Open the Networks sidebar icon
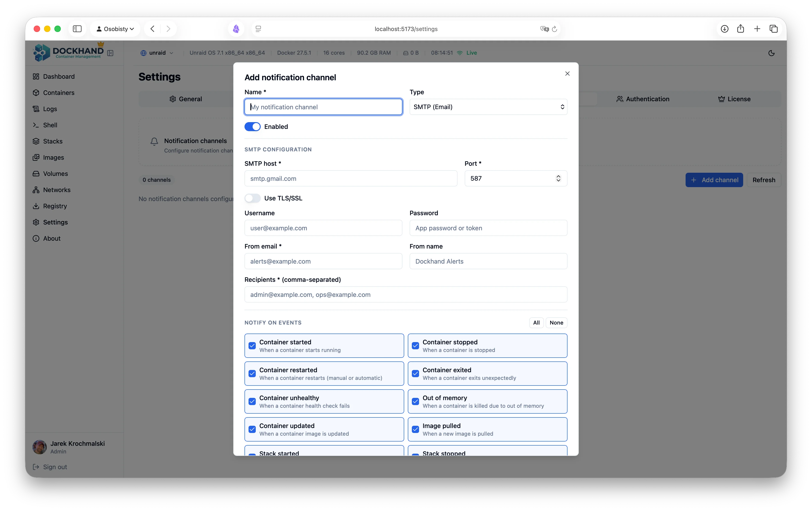Viewport: 812px width, 511px height. (x=36, y=190)
